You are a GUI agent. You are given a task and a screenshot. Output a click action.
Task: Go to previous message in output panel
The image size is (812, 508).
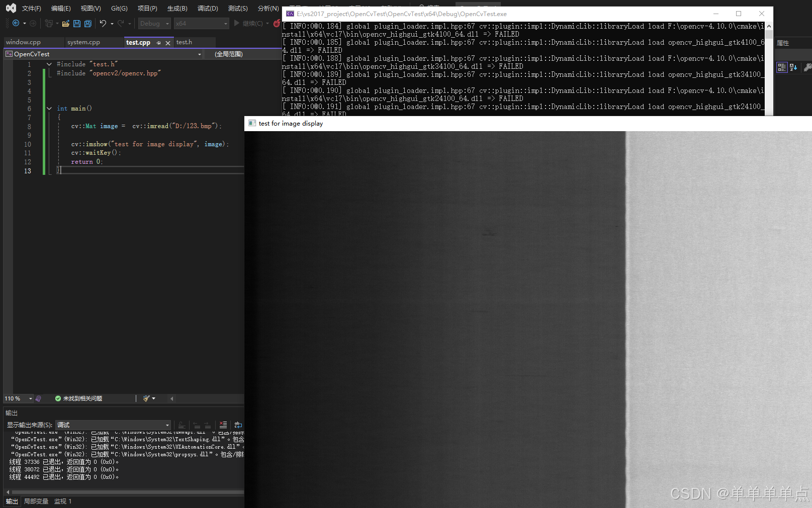click(197, 425)
